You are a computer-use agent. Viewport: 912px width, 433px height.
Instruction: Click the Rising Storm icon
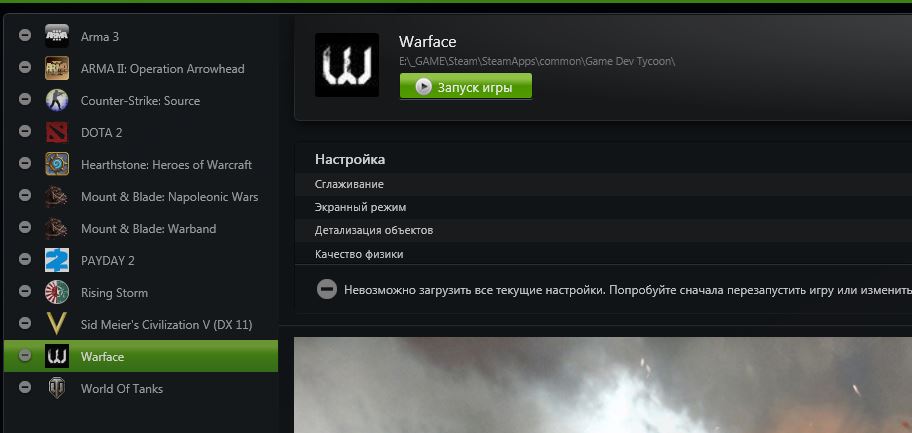tap(57, 292)
